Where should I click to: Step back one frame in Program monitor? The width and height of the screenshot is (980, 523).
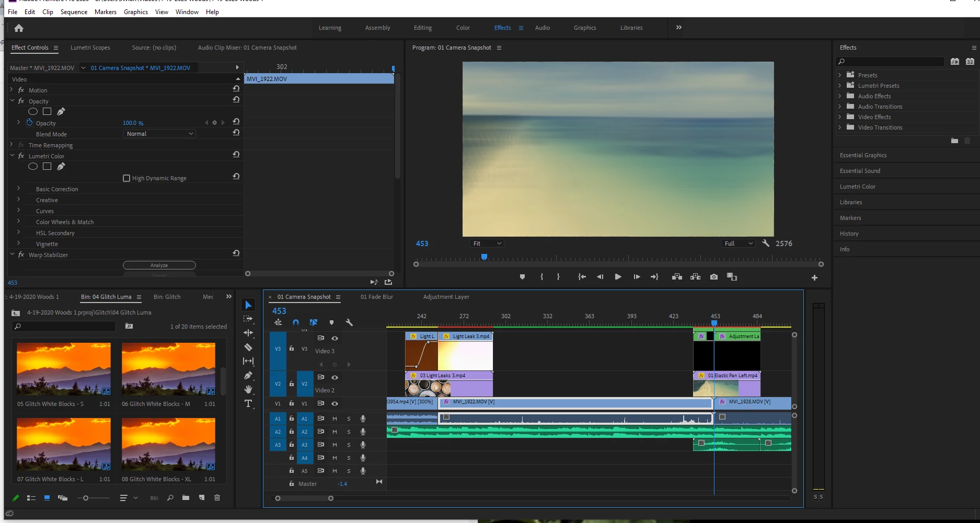point(600,277)
